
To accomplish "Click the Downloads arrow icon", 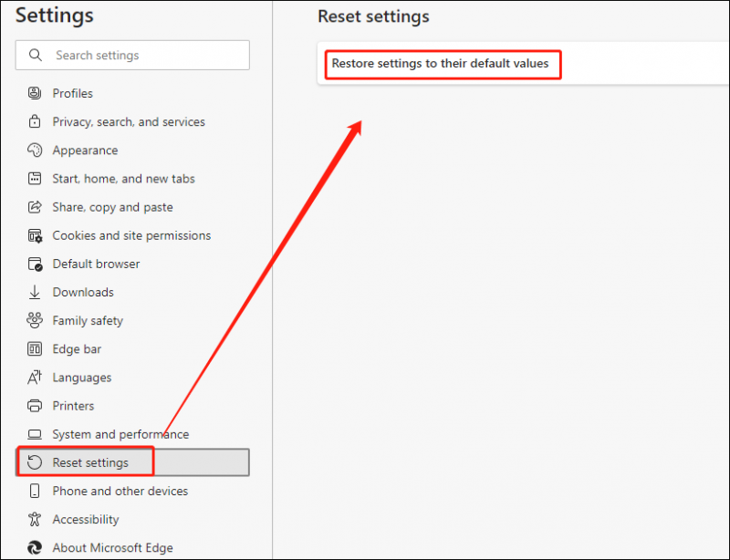I will [35, 293].
